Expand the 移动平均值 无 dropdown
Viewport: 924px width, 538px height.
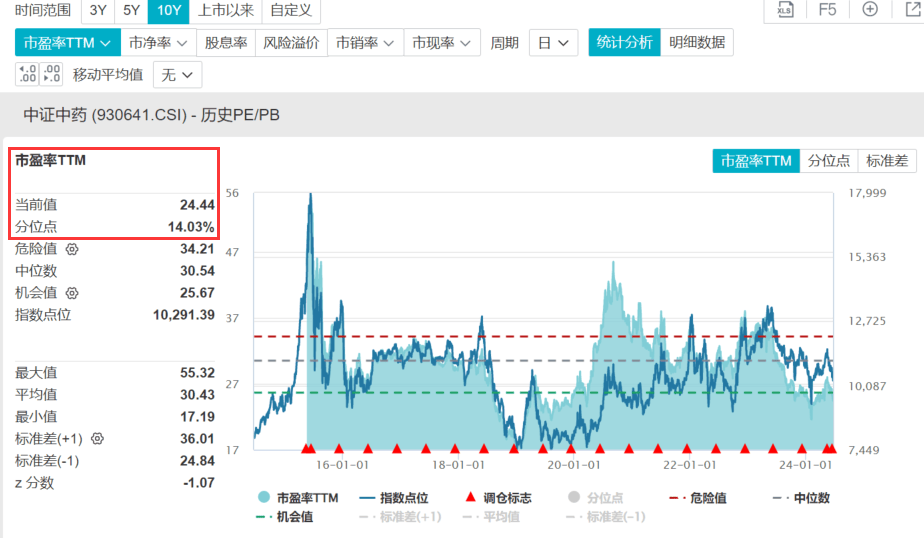click(177, 75)
